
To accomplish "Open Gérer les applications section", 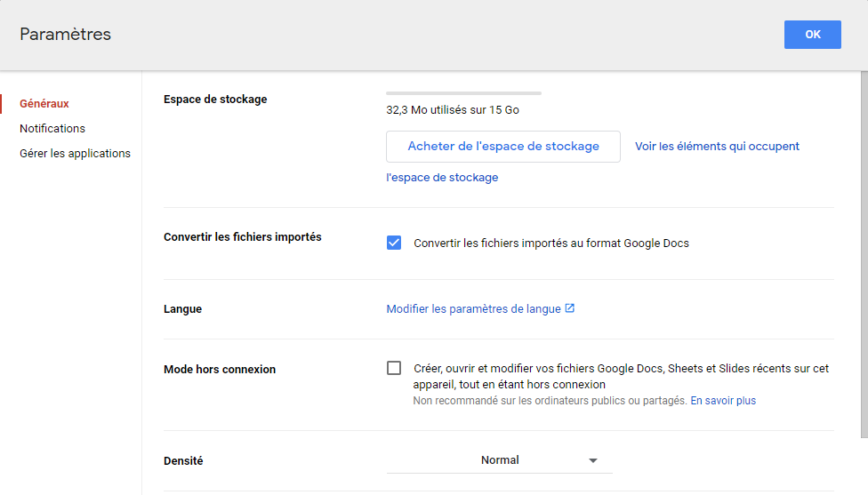I will (75, 154).
